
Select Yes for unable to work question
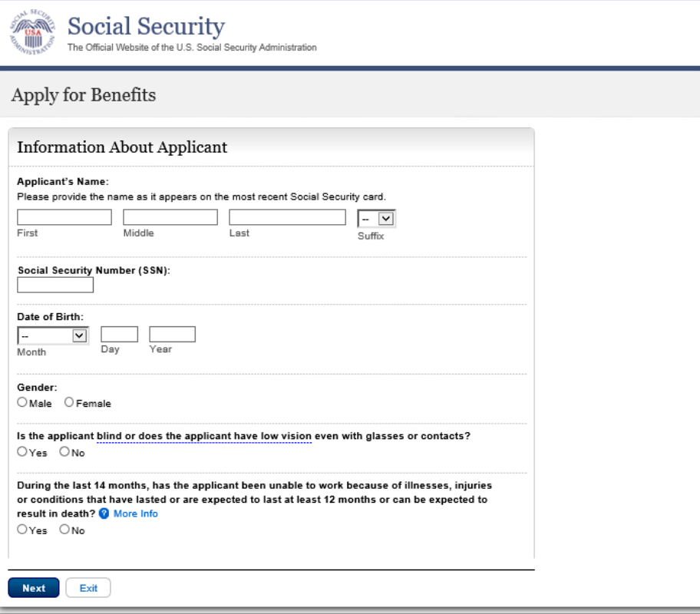(x=22, y=528)
